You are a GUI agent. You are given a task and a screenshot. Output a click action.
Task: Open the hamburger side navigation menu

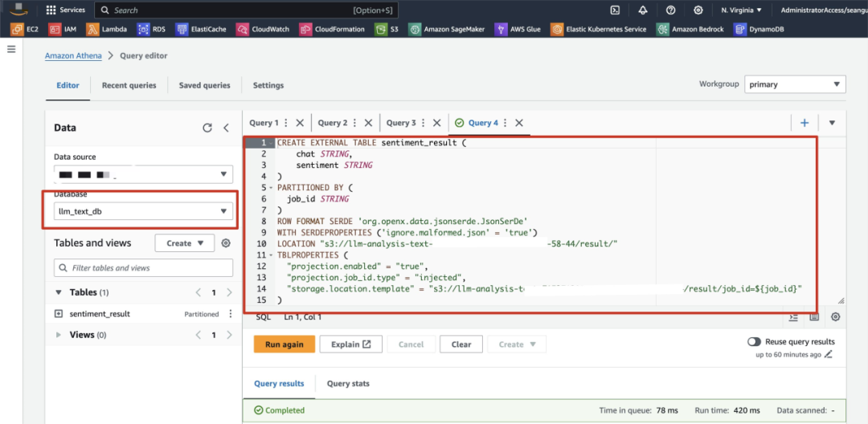[x=11, y=49]
